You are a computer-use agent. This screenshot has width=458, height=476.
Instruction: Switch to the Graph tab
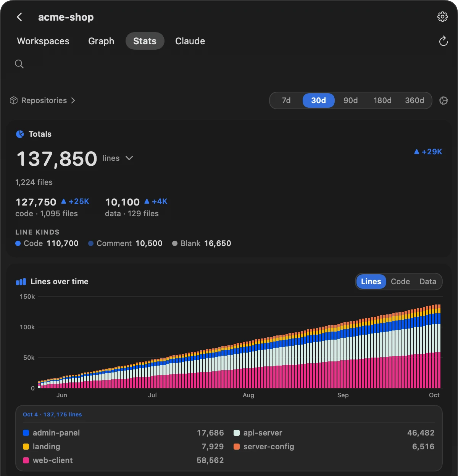click(x=101, y=41)
